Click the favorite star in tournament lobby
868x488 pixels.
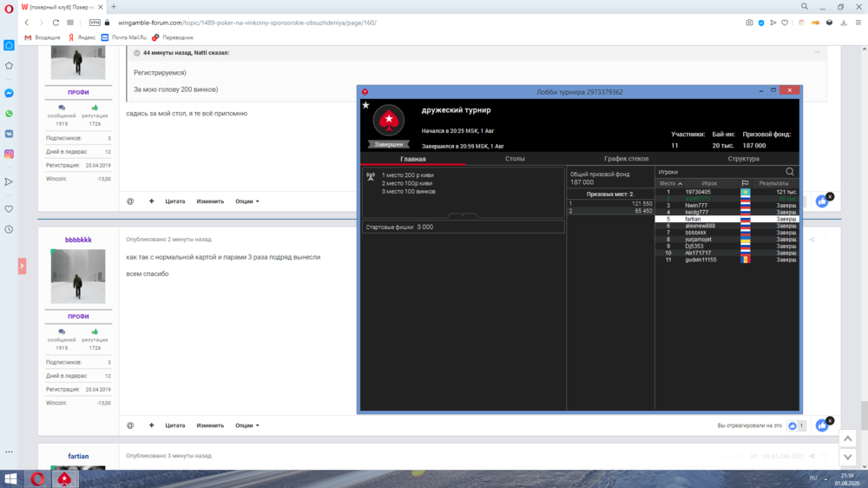point(366,105)
